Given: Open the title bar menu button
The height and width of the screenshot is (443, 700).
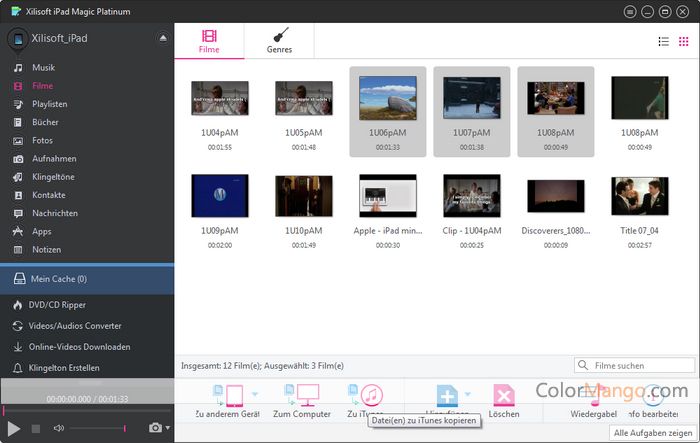Looking at the screenshot, I should pyautogui.click(x=630, y=12).
